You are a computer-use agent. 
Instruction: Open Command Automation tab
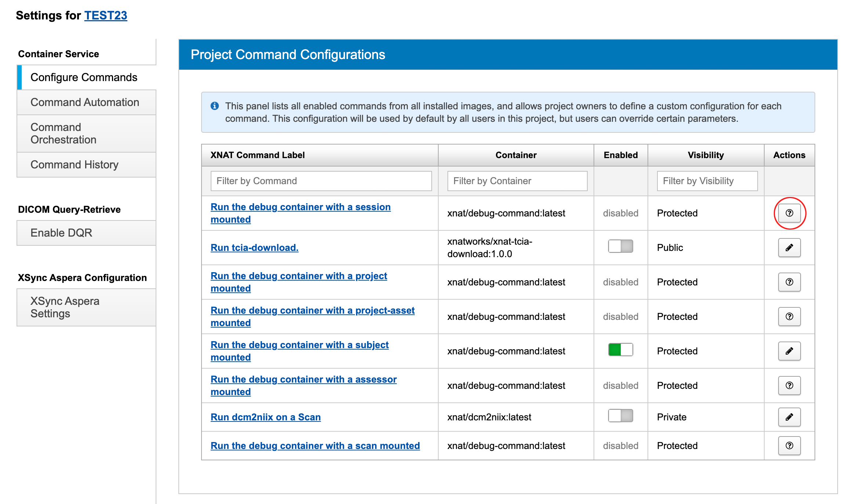(x=85, y=102)
